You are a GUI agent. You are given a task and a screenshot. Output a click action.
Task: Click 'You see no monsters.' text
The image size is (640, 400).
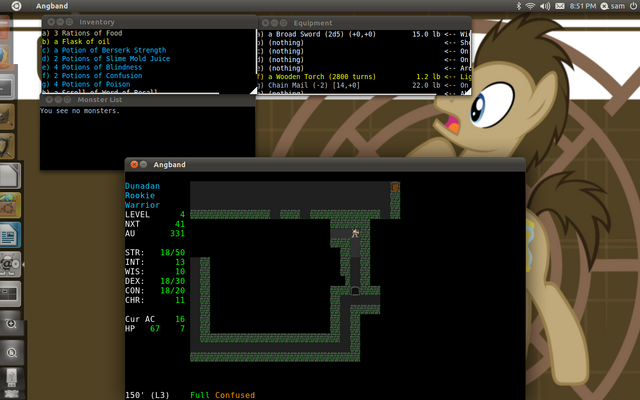click(x=80, y=111)
